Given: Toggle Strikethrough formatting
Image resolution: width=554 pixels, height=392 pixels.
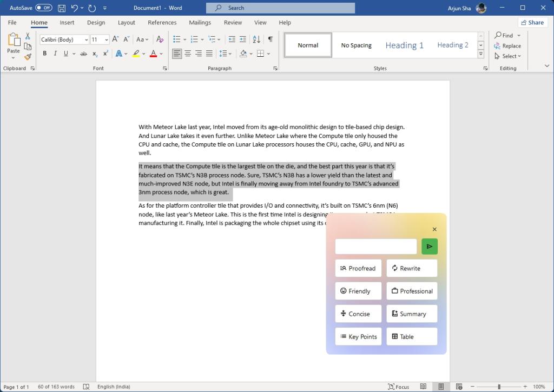Looking at the screenshot, I should click(84, 54).
